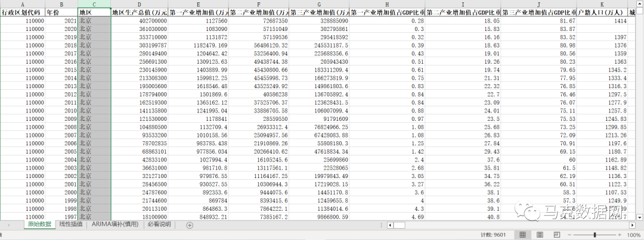Click the horizontal scrollbar right arrow
This screenshot has width=644, height=240.
click(633, 225)
